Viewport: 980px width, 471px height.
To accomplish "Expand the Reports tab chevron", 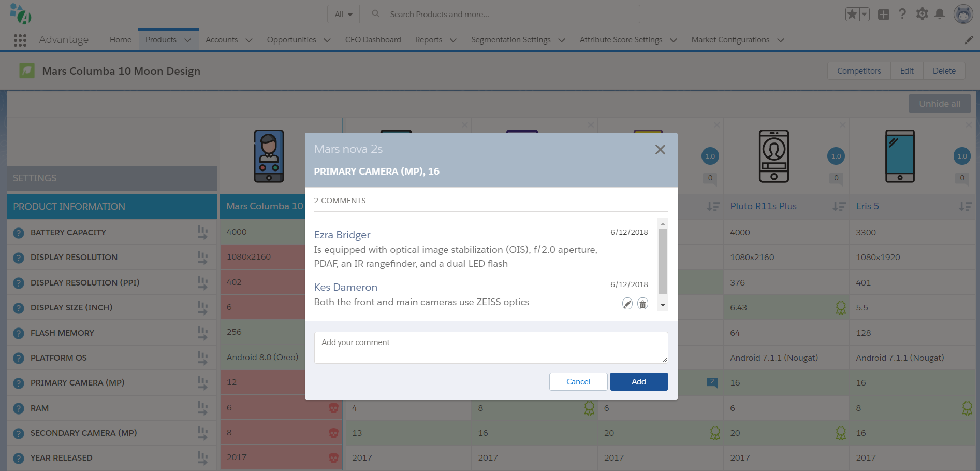I will click(454, 40).
